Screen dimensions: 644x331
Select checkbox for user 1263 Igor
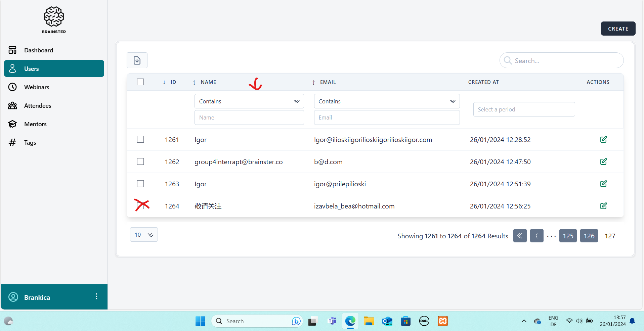[x=140, y=184]
